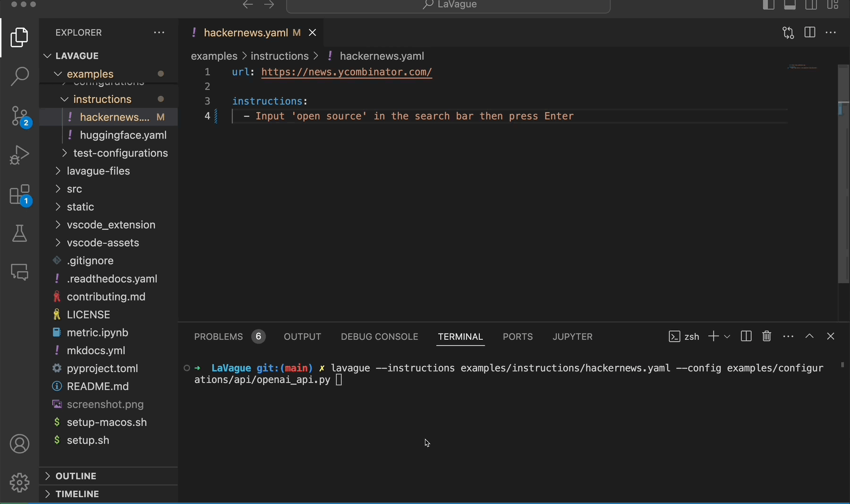Open customize layout icon
This screenshot has width=850, height=504.
click(x=833, y=5)
